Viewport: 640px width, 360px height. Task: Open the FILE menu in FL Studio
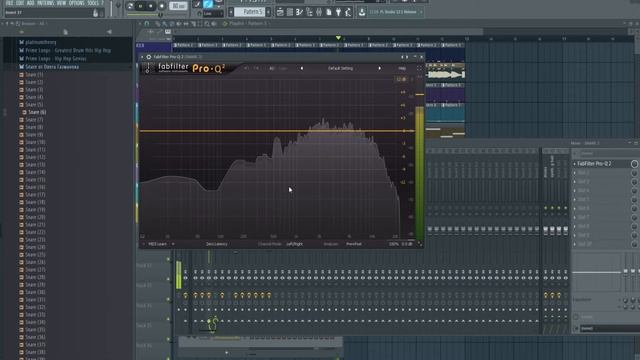point(9,3)
